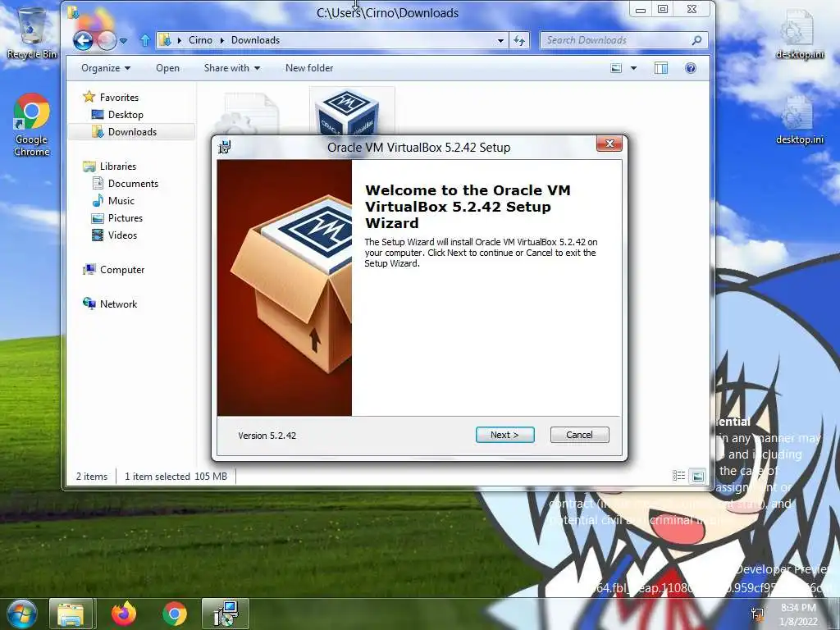Create a New folder
The width and height of the screenshot is (840, 630).
[309, 68]
